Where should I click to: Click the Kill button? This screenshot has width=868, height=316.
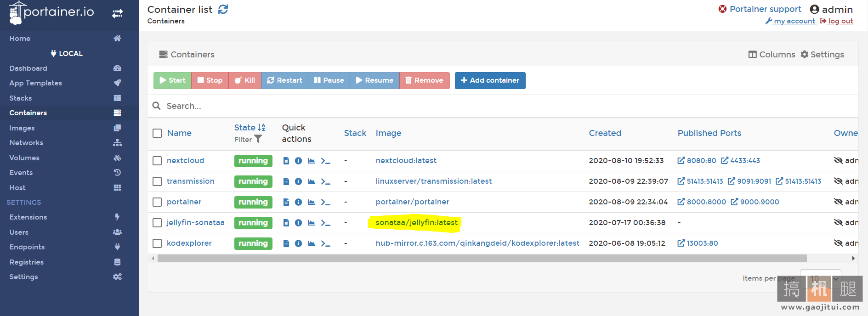click(245, 80)
